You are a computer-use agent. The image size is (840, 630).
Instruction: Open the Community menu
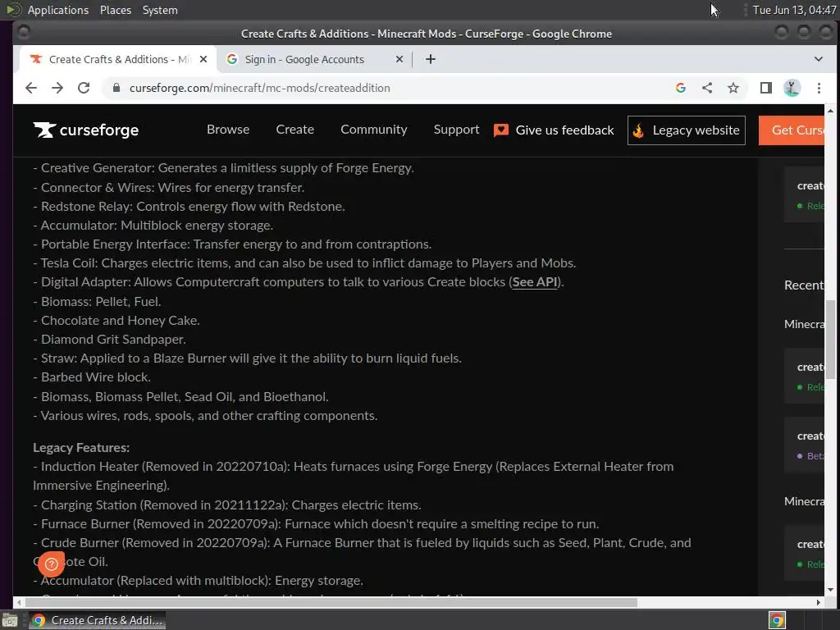point(374,130)
